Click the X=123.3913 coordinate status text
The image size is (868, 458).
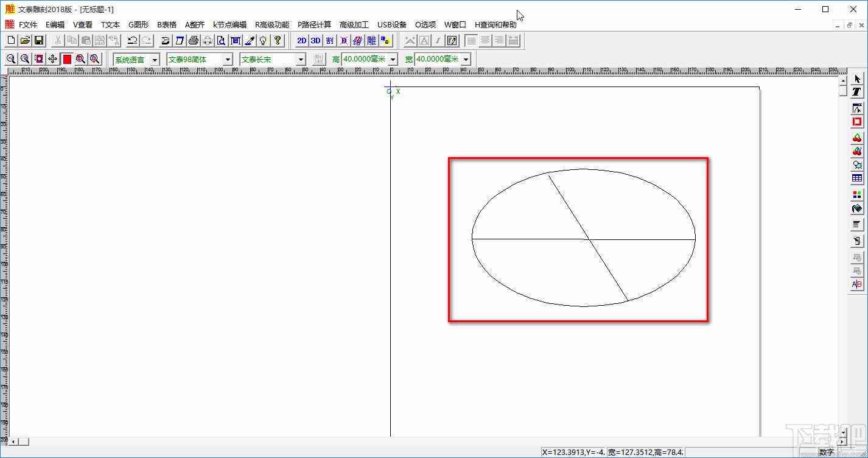click(x=574, y=453)
